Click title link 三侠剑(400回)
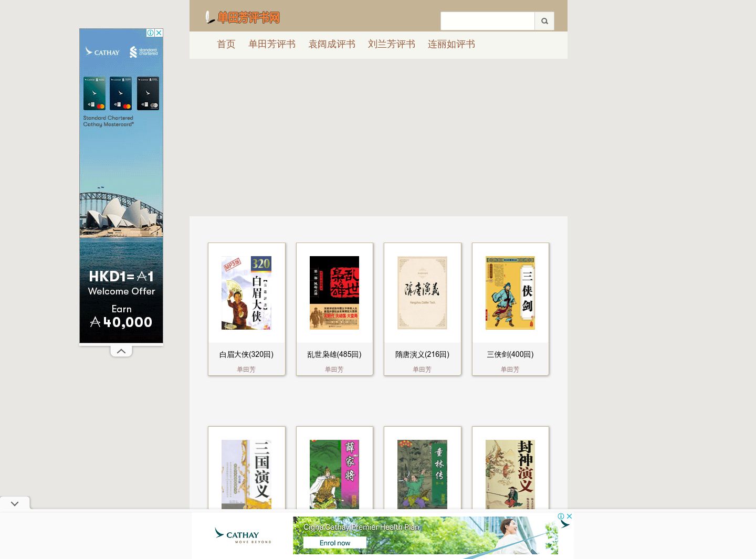Viewport: 756px width, 559px height. (510, 354)
